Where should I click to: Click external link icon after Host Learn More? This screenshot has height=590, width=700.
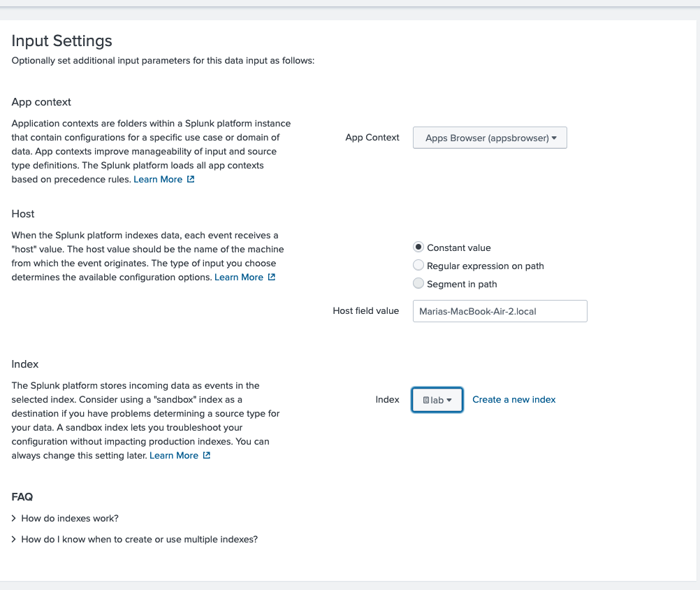pos(272,278)
